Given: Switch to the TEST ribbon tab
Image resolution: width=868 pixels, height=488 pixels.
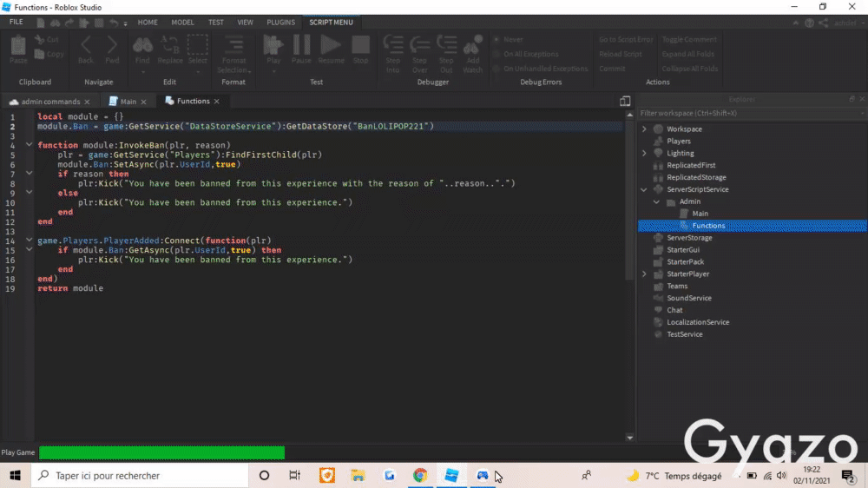Looking at the screenshot, I should (216, 23).
